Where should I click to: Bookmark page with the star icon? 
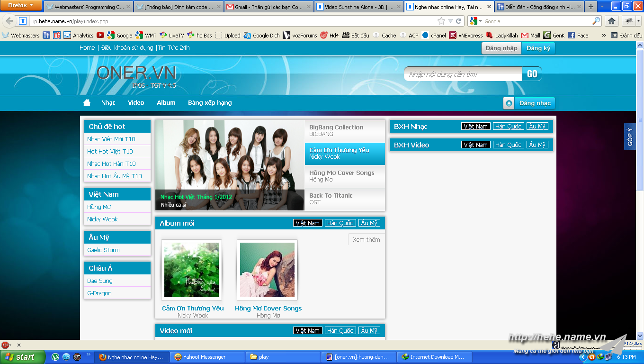pyautogui.click(x=441, y=21)
